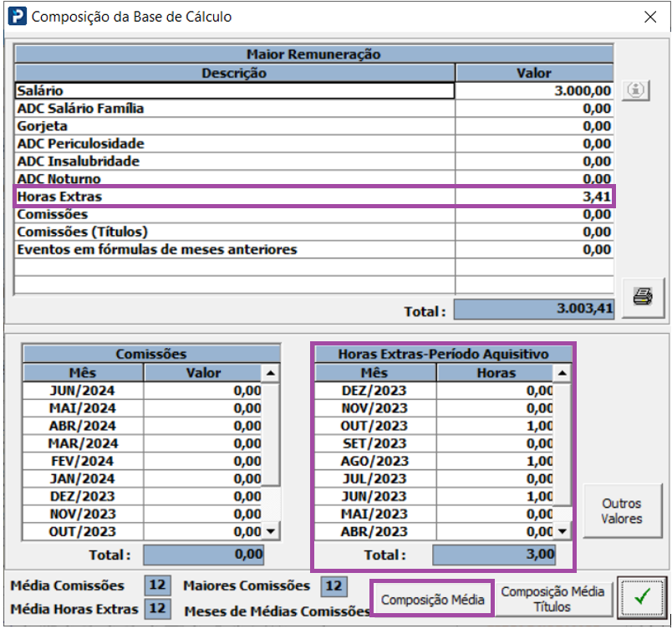Click the Maiores Comissões field showing 12
672x629 pixels.
point(333,586)
